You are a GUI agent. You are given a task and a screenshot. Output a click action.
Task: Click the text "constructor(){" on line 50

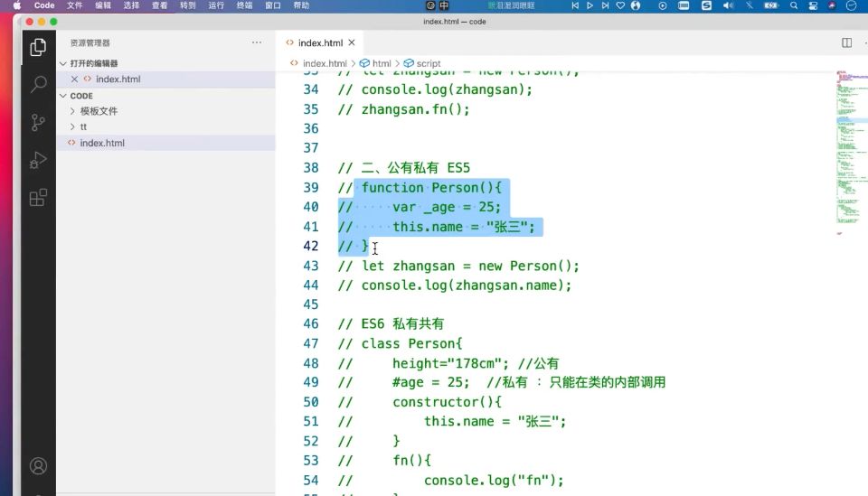point(447,402)
